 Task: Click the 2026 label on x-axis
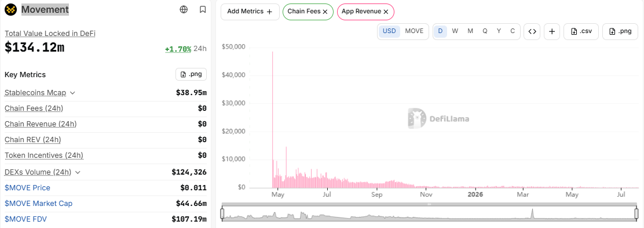(x=475, y=194)
